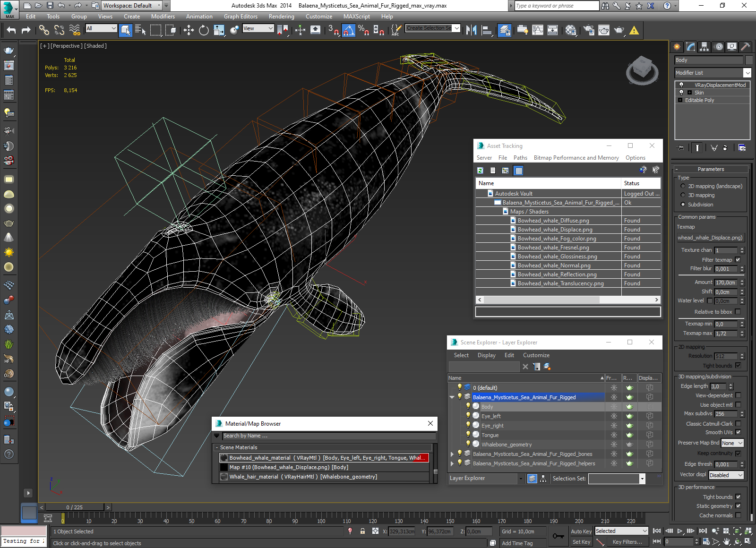
Task: Collapse the Balaena_Mysticetus_Sea_Animal_Fur_Rigged layer
Action: [452, 397]
